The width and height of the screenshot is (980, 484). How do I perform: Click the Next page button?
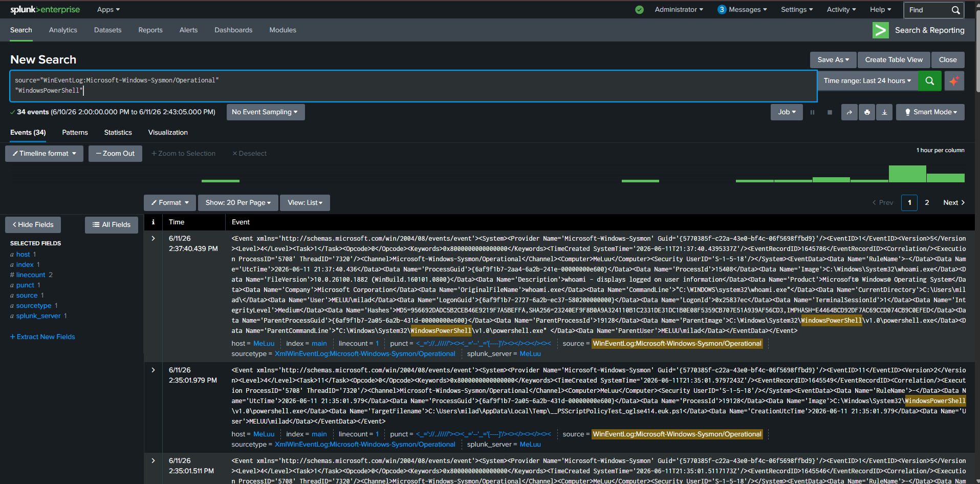(954, 203)
